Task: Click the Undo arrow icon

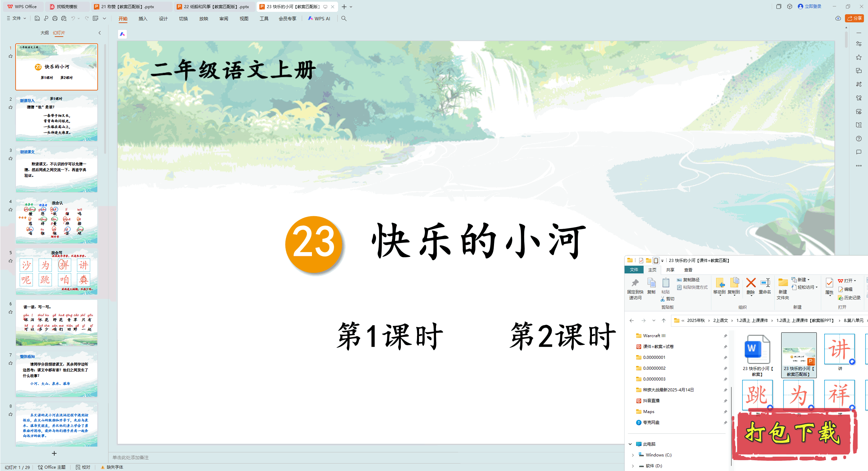Action: [x=73, y=18]
